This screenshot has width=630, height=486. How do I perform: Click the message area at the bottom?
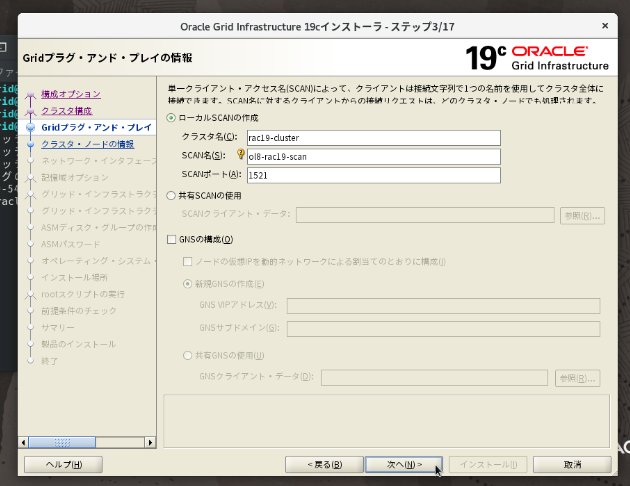point(387,421)
